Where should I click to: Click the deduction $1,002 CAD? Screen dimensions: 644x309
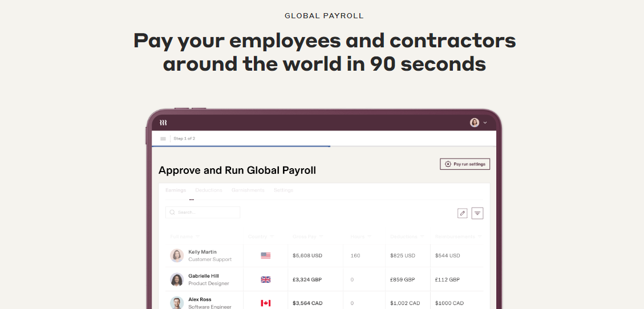(x=404, y=303)
